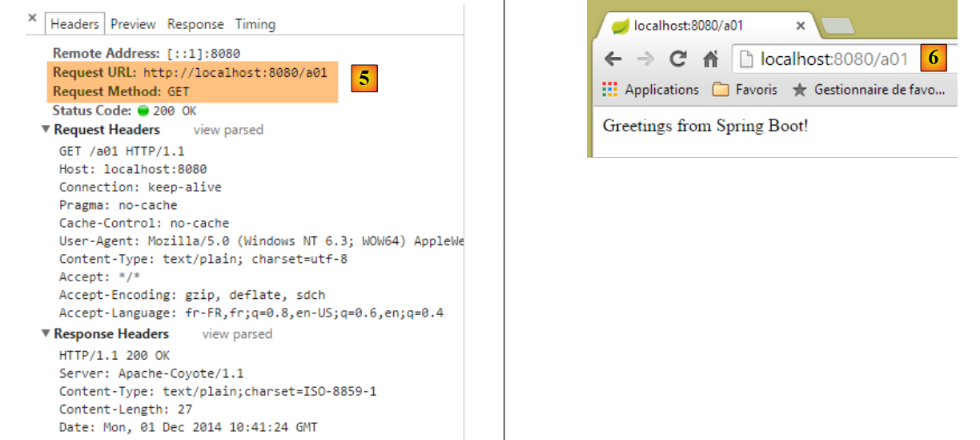Click "view parsed" next to Response Headers
The width and height of the screenshot is (980, 440).
point(237,334)
